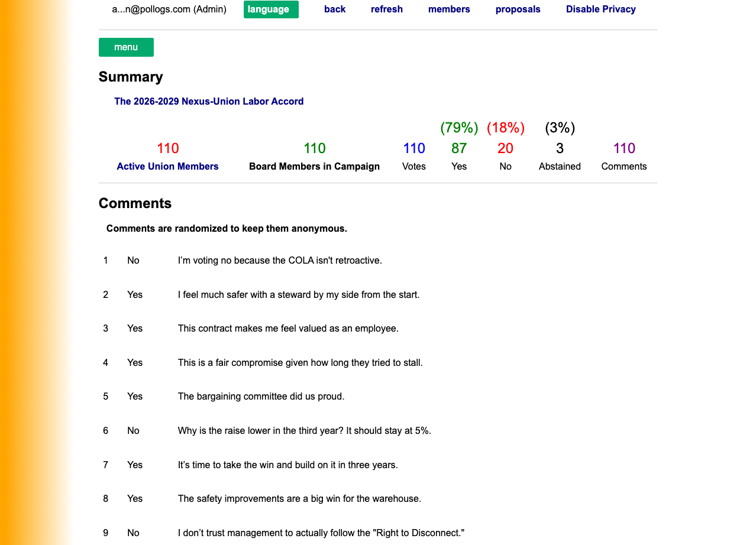Refresh the poll results
The height and width of the screenshot is (545, 756).
point(387,9)
